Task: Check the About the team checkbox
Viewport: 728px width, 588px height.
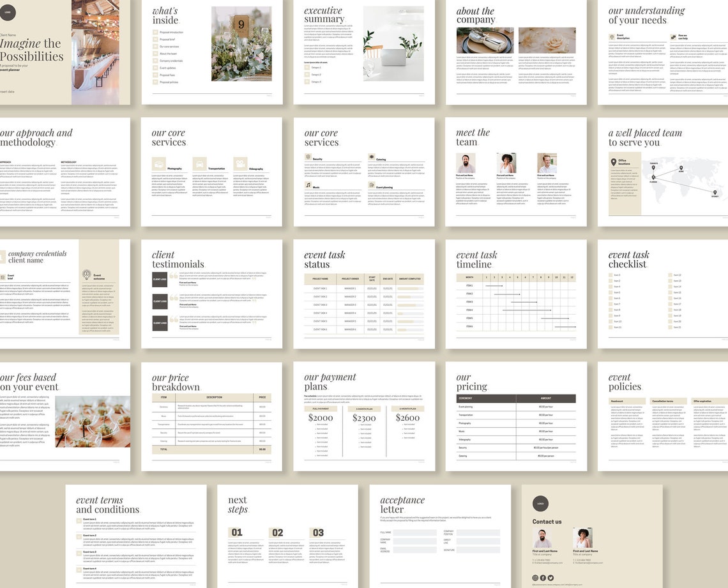Action: [x=155, y=54]
